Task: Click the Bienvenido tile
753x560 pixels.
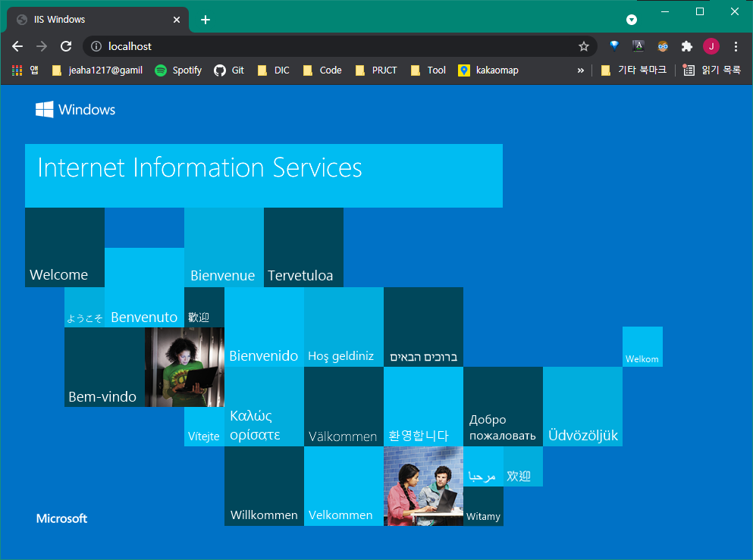Action: coord(264,327)
